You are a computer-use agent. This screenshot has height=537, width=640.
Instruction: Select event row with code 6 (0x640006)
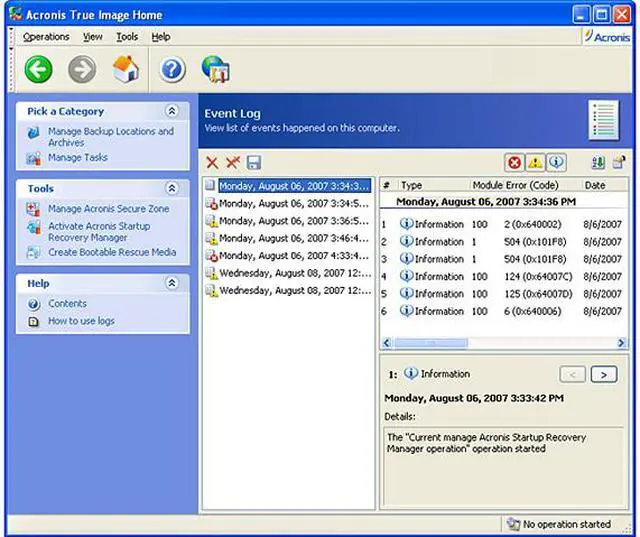(x=503, y=311)
